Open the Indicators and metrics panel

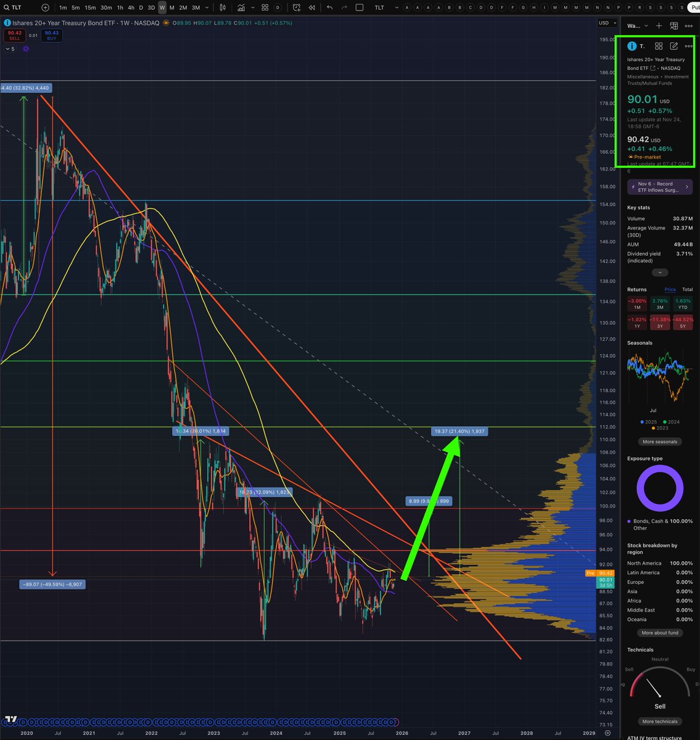(241, 7)
